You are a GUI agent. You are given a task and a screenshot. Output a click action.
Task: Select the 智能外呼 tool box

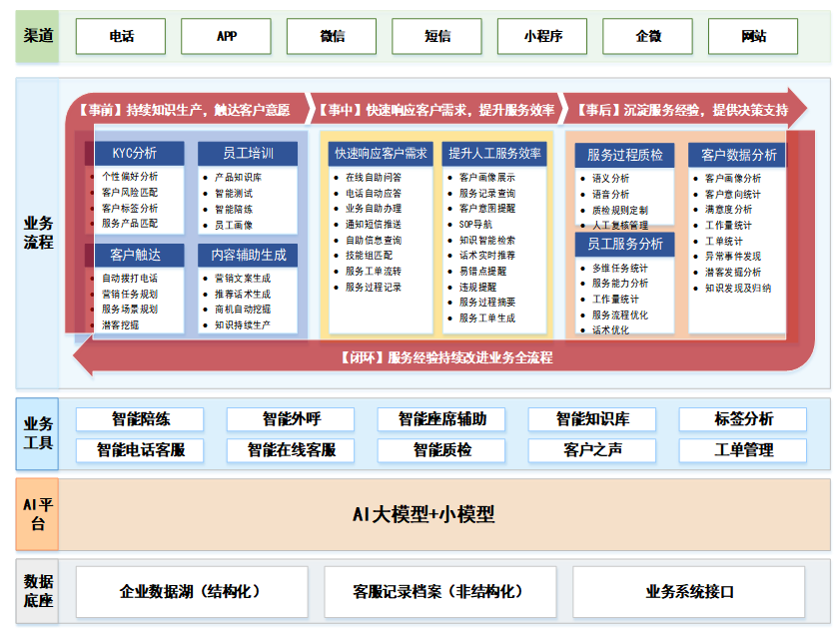(x=291, y=419)
